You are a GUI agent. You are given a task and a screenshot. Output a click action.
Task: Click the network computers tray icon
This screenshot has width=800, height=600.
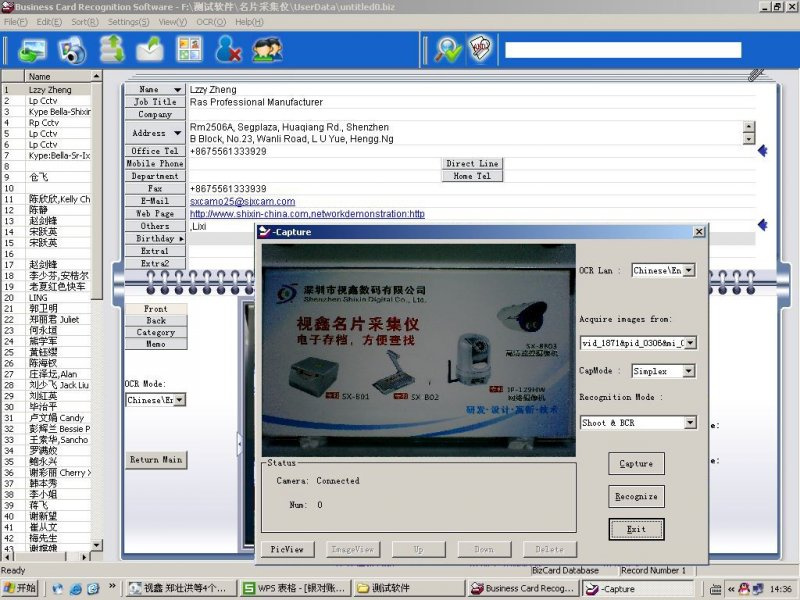click(758, 589)
